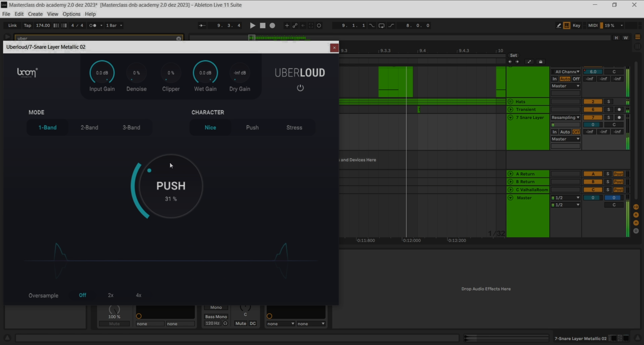Collapse the 7 Snare Layer track
Screen dimensions: 644x345
510,117
